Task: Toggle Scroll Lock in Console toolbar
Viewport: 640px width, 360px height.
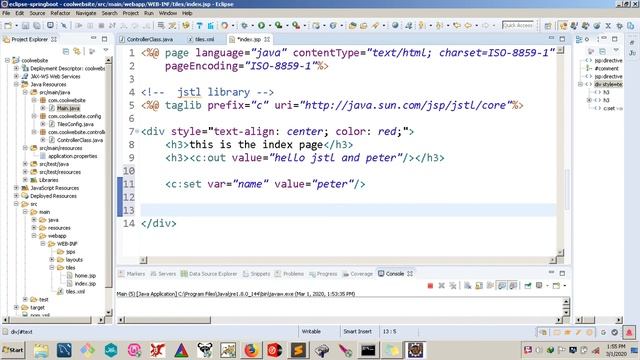Action: pos(479,286)
